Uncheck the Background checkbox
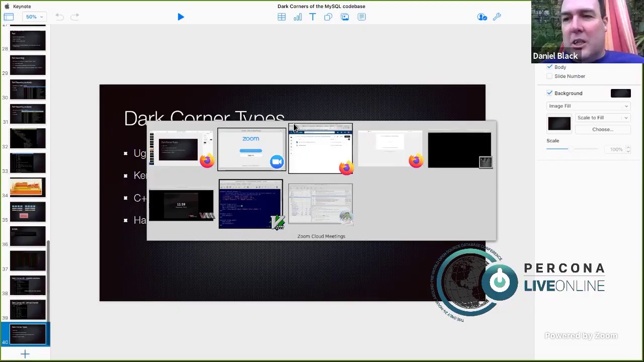This screenshot has height=362, width=644. point(549,93)
